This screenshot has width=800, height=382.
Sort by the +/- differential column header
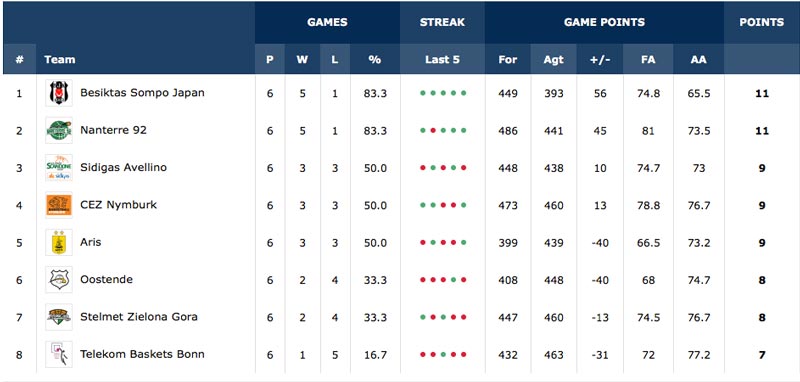(x=599, y=59)
